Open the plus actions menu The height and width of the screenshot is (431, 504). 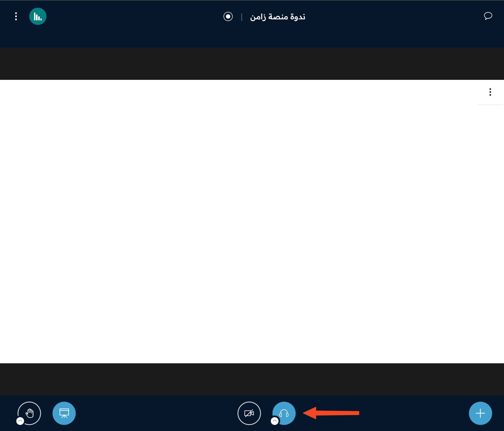481,413
